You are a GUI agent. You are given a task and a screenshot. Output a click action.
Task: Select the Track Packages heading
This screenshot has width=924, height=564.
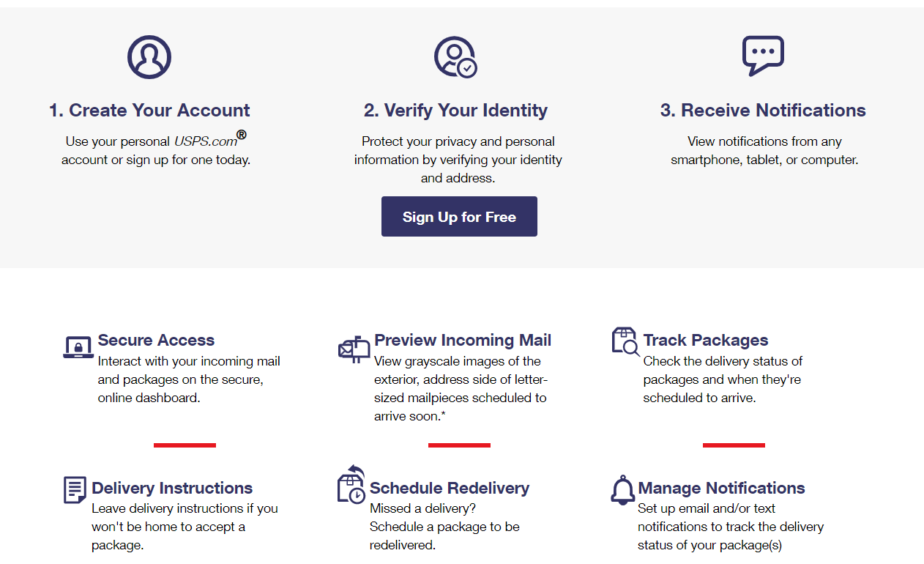pyautogui.click(x=705, y=340)
